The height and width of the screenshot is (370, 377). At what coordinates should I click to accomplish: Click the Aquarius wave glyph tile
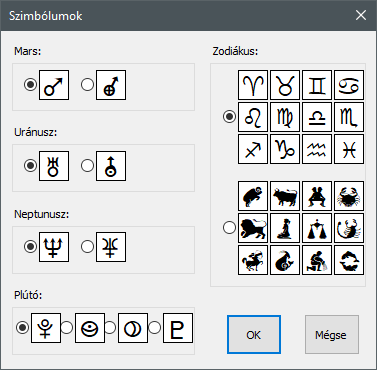[317, 149]
